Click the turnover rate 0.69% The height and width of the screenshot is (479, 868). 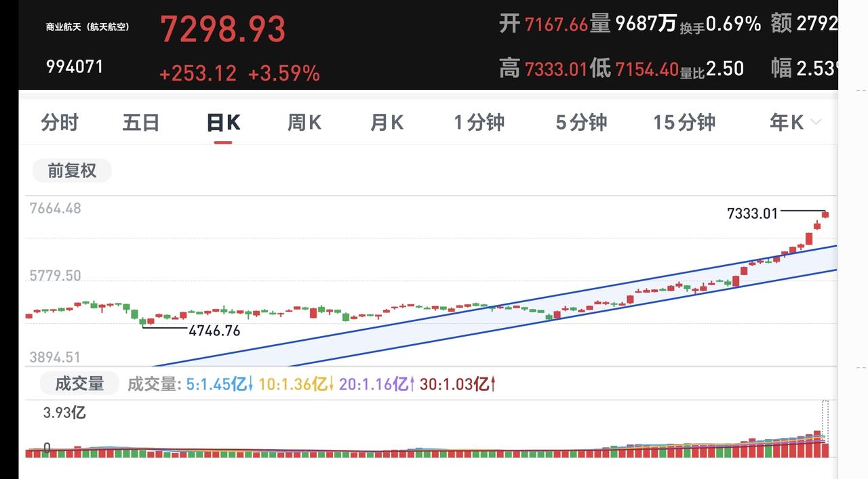tap(733, 24)
